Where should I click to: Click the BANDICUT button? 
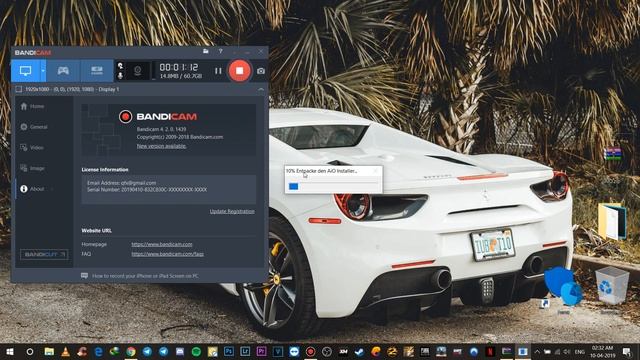click(44, 254)
